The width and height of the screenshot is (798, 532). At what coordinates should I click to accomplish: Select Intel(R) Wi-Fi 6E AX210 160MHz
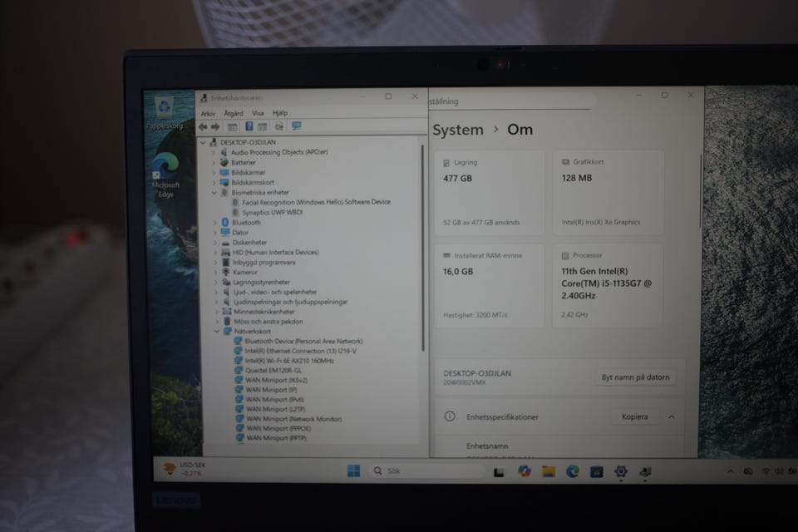click(289, 361)
